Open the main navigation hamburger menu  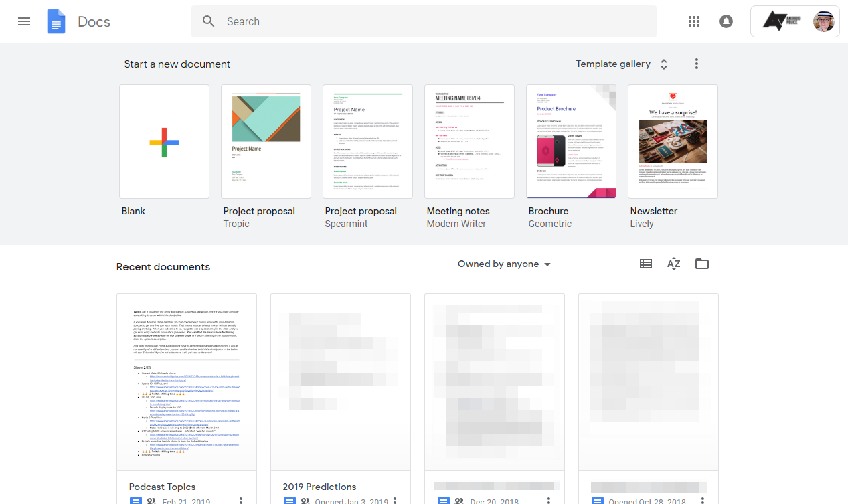point(24,21)
